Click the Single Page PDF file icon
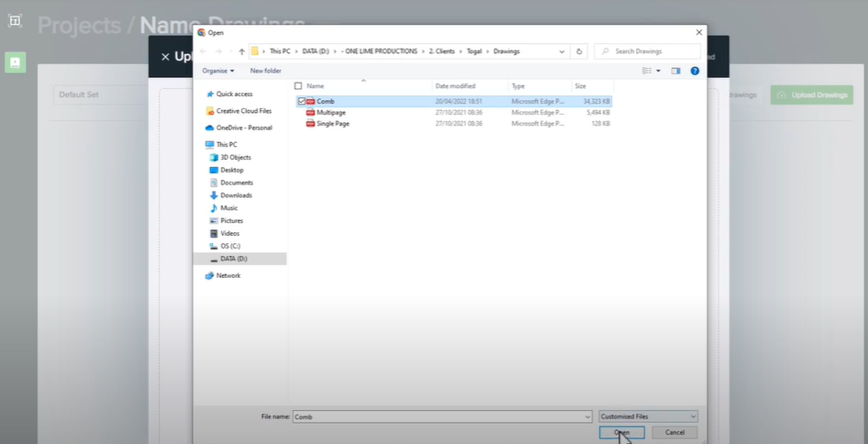868x444 pixels. pos(310,124)
